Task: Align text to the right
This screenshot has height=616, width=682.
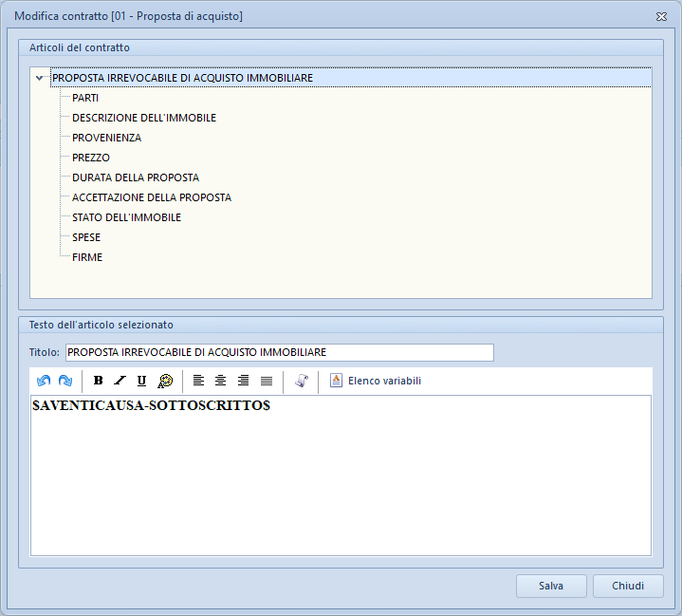Action: pyautogui.click(x=243, y=381)
